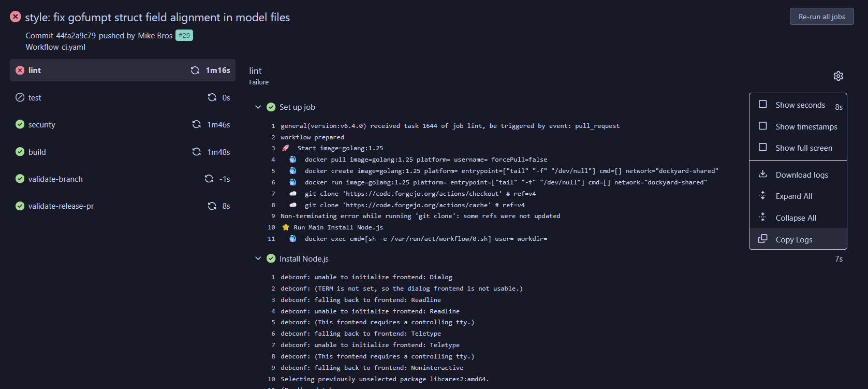Click the rerun icon on validate-branch job

tap(209, 179)
